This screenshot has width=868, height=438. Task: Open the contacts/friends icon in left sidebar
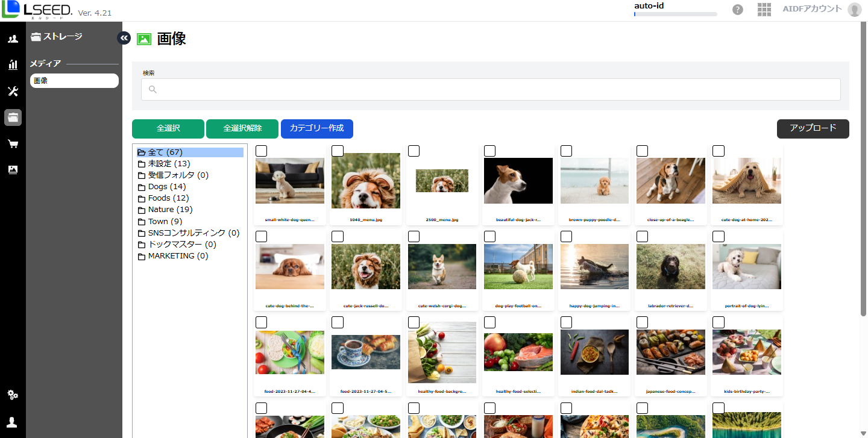tap(13, 39)
